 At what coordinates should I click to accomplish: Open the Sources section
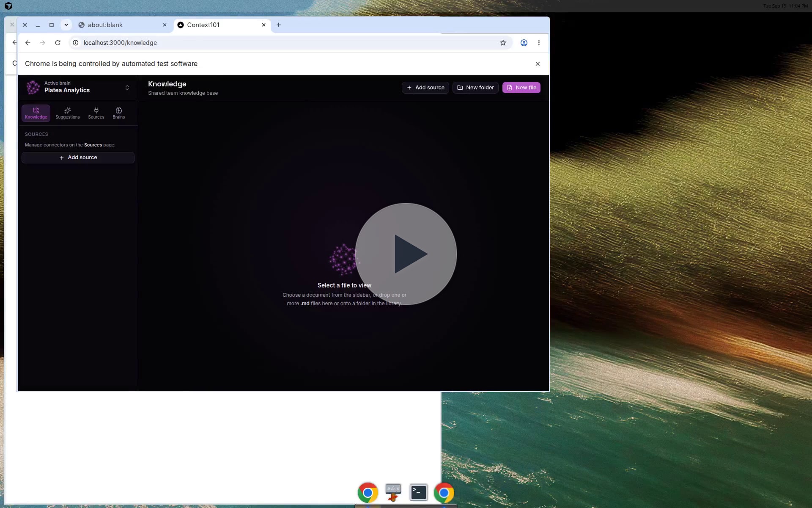click(x=96, y=113)
